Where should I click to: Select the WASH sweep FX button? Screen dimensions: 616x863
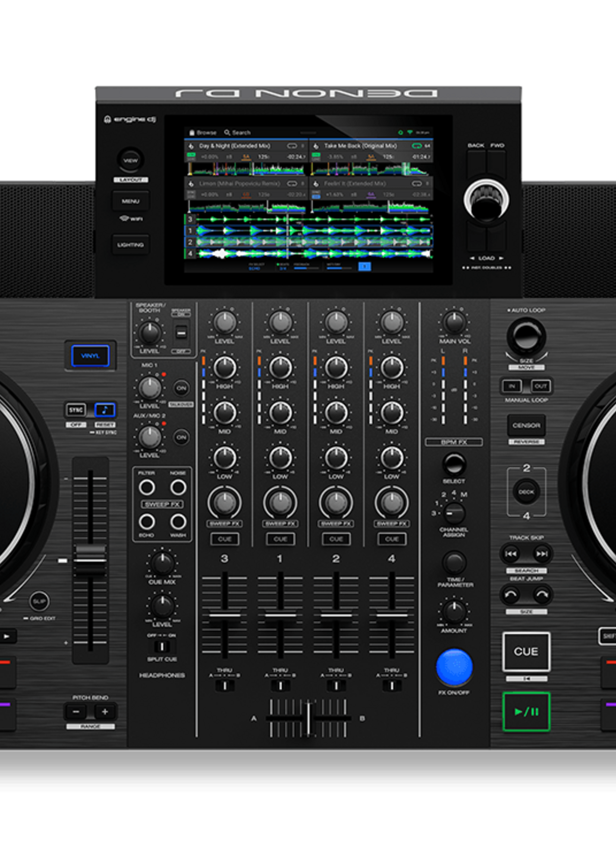pyautogui.click(x=178, y=522)
